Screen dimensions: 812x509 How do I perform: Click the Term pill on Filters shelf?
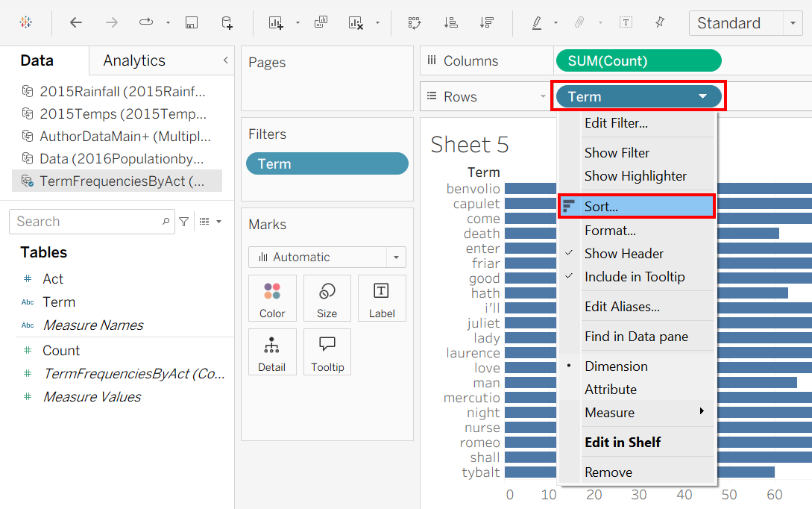point(327,163)
